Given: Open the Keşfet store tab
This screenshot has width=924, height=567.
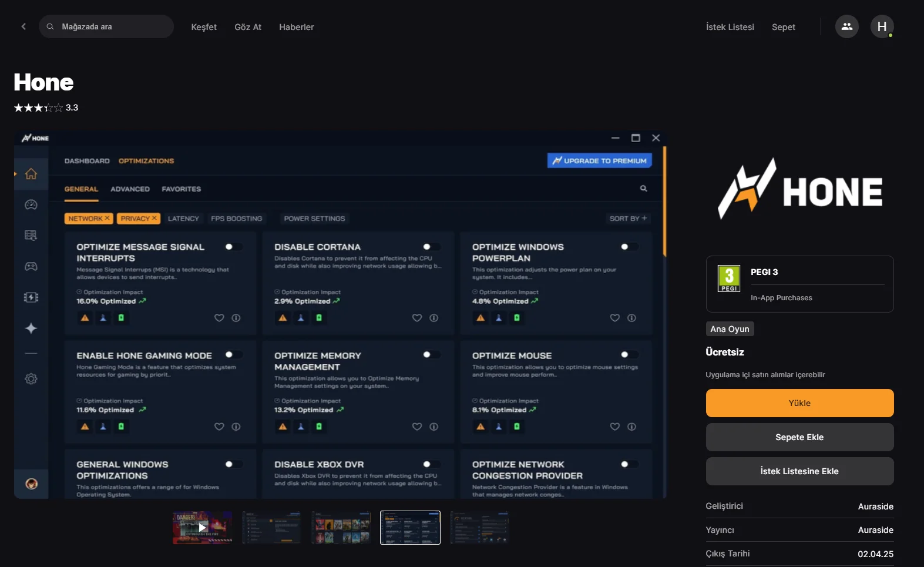Looking at the screenshot, I should click(204, 27).
